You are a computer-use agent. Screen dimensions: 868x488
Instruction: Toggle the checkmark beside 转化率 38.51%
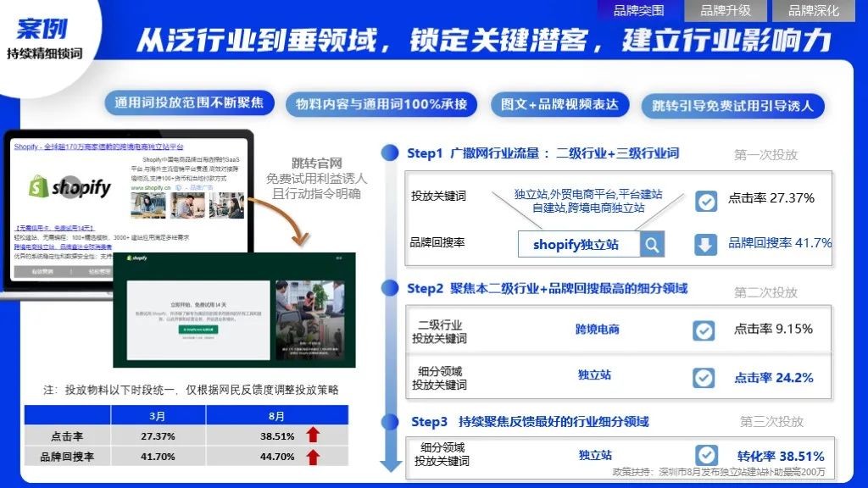[x=706, y=455]
